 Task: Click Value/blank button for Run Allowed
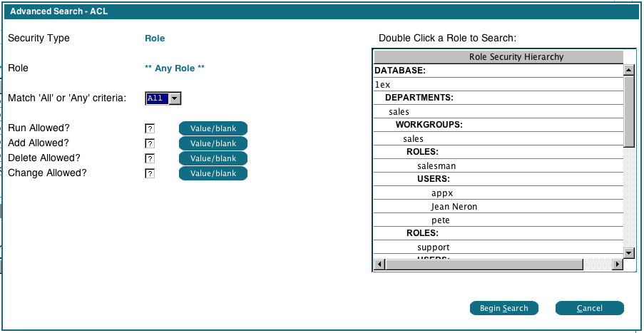click(213, 128)
